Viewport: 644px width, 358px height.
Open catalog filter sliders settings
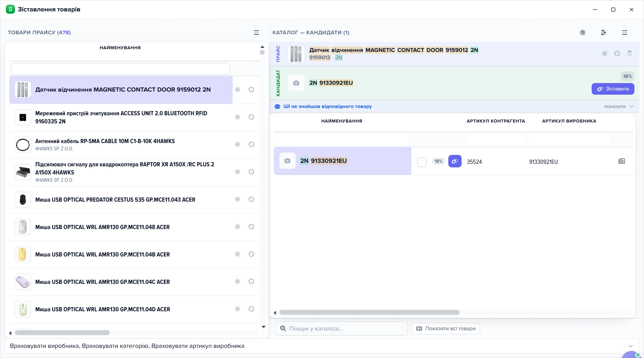[603, 32]
